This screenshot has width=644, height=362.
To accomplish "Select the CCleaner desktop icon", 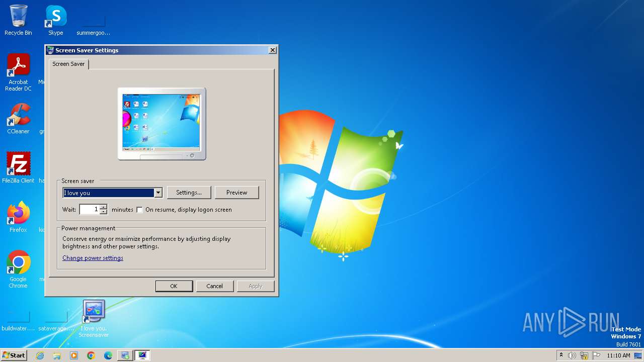I will 18,119.
